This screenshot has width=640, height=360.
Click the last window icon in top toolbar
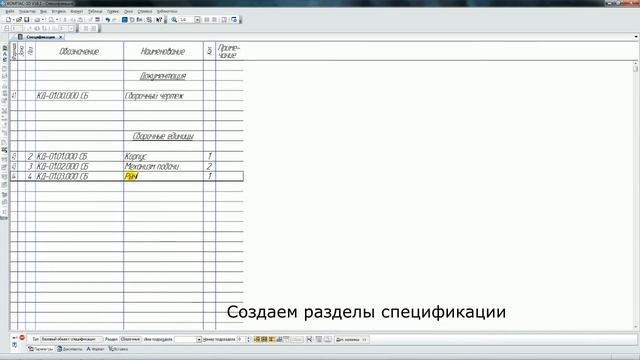(234, 20)
